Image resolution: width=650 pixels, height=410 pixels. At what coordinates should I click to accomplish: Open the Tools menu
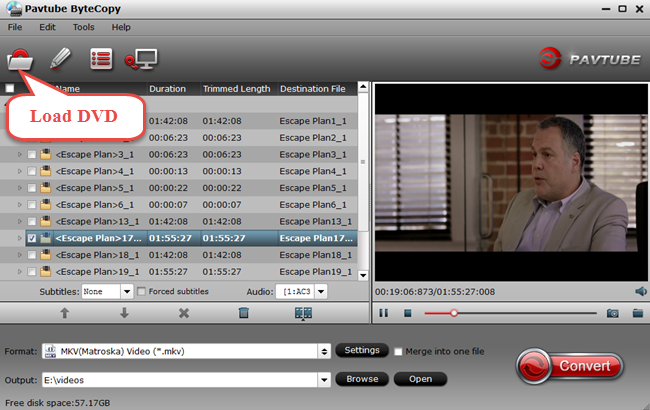click(x=84, y=27)
